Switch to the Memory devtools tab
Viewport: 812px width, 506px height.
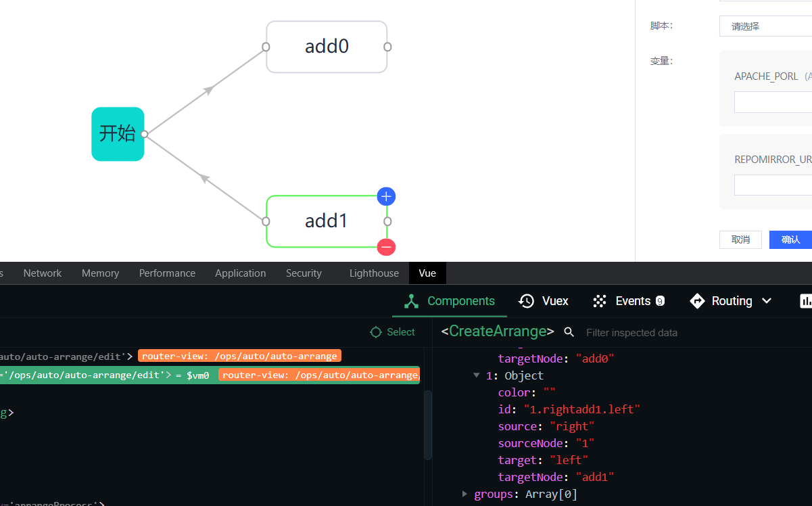tap(100, 273)
